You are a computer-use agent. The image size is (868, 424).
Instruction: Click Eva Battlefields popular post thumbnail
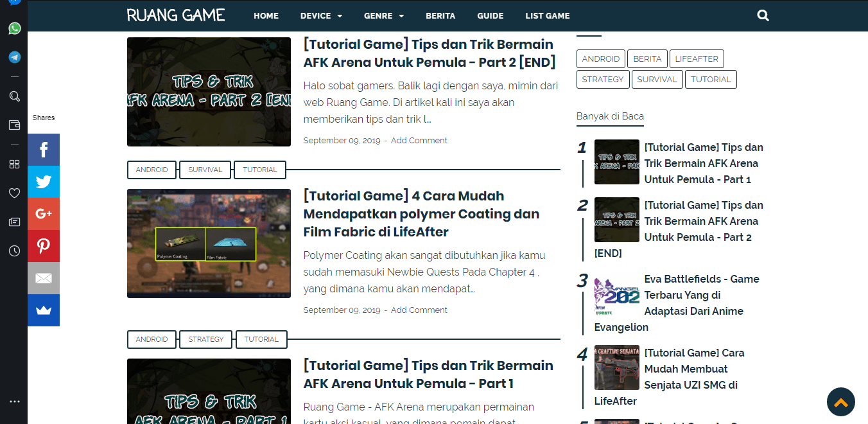click(x=617, y=294)
